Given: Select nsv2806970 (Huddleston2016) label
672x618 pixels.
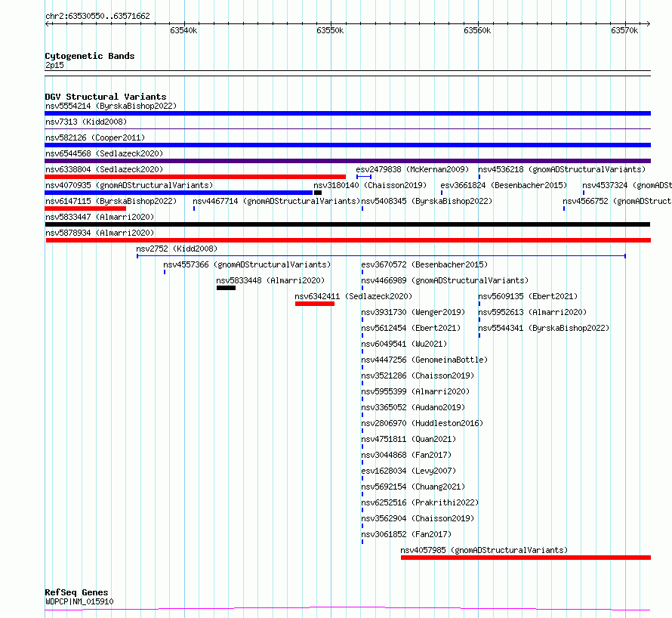Looking at the screenshot, I should click(x=422, y=423).
